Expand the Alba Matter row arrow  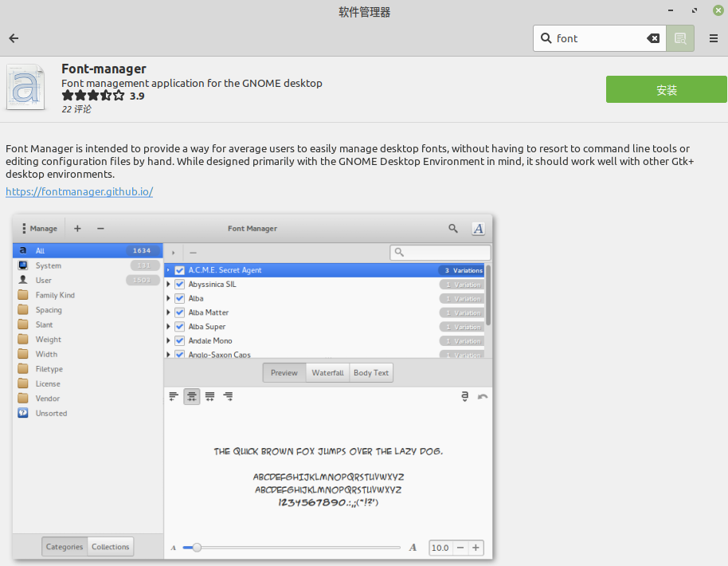169,312
